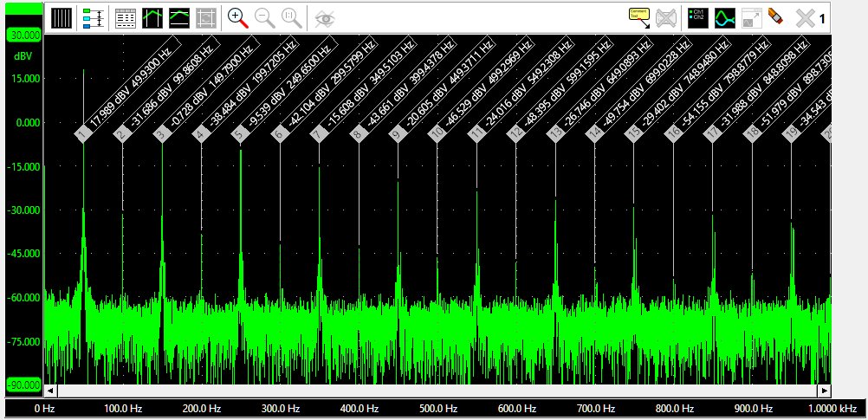
Task: Click label '-9.539 dBV 249.6500 Hz'
Action: [290, 84]
